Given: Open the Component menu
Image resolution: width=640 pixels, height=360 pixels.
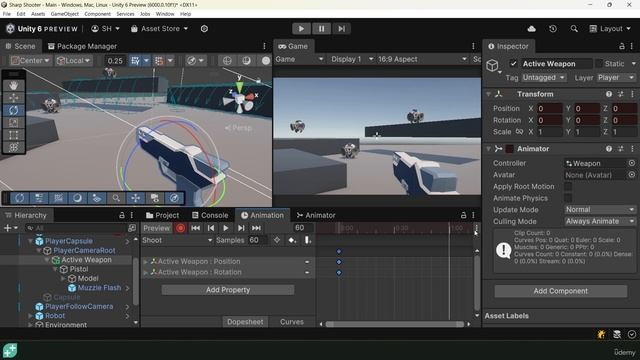Looking at the screenshot, I should click(x=97, y=14).
